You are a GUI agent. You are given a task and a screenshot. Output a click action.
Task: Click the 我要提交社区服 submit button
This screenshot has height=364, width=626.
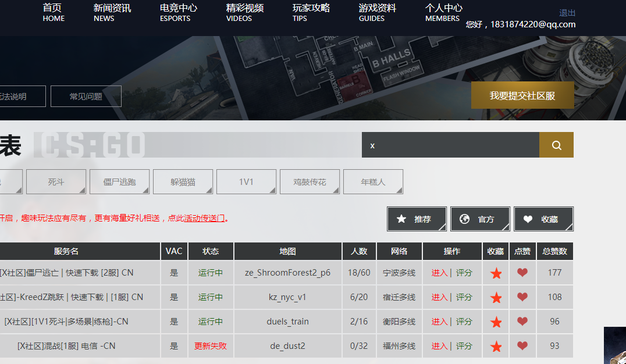pos(522,95)
